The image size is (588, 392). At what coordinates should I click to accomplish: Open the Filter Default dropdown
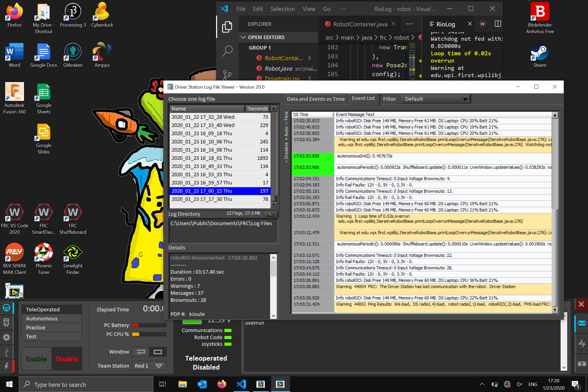[436, 99]
